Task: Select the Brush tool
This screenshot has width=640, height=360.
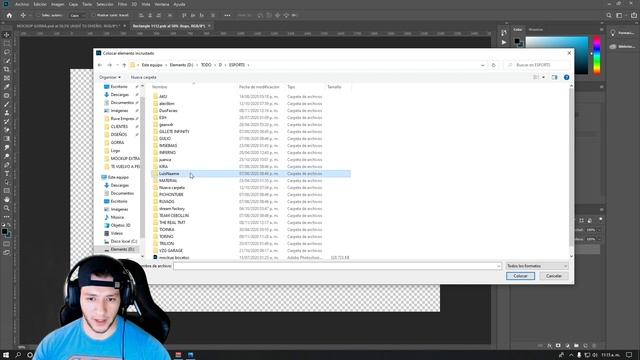Action: pyautogui.click(x=7, y=104)
